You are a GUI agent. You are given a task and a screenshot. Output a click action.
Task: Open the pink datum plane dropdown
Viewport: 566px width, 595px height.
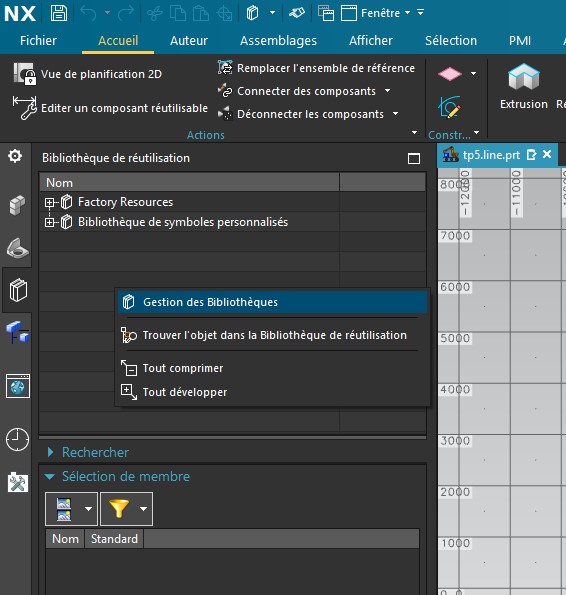pos(473,74)
